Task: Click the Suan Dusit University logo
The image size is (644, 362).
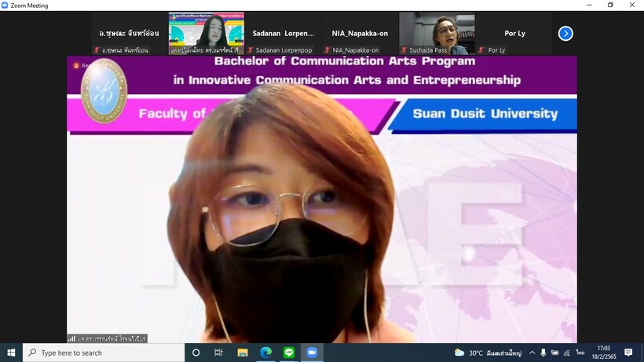Action: point(104,91)
